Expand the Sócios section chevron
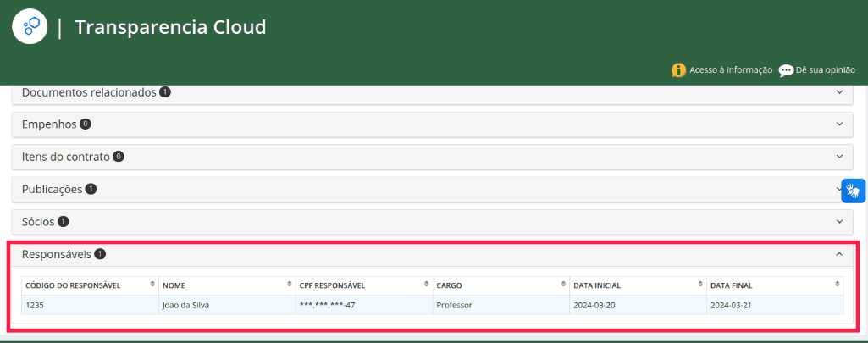This screenshot has height=343, width=868. click(x=839, y=221)
